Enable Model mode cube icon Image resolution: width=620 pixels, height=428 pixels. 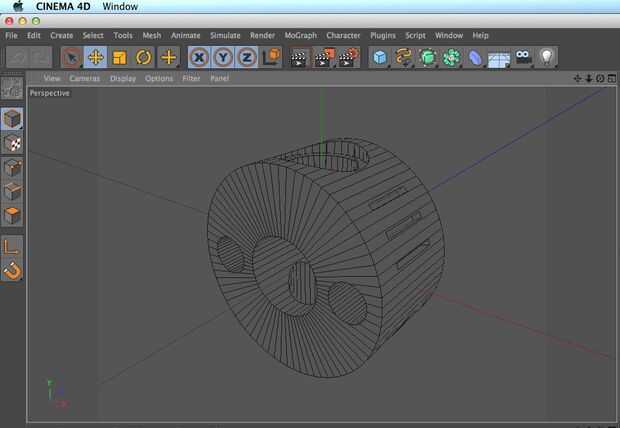[x=12, y=119]
